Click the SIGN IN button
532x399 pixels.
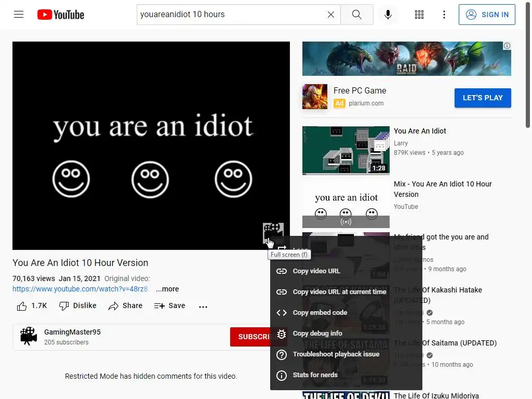[487, 15]
